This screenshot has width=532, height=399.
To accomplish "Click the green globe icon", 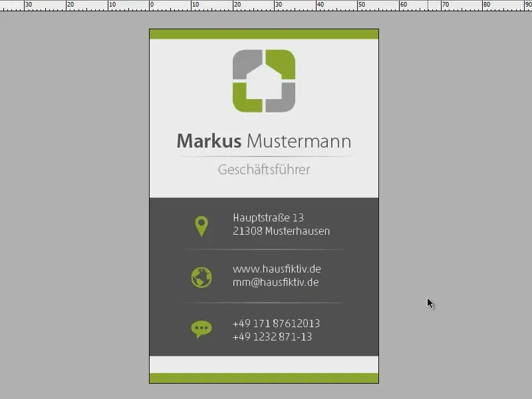I will [x=201, y=277].
